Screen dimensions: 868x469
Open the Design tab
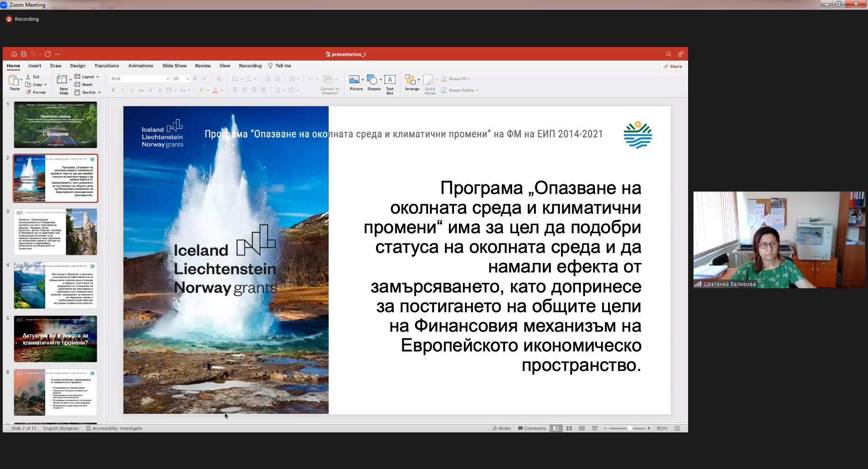coord(78,66)
